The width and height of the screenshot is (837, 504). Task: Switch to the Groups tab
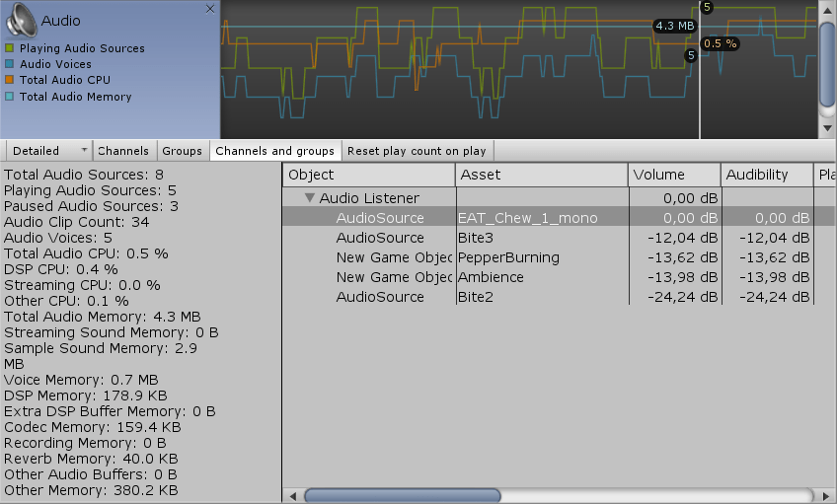(x=182, y=151)
